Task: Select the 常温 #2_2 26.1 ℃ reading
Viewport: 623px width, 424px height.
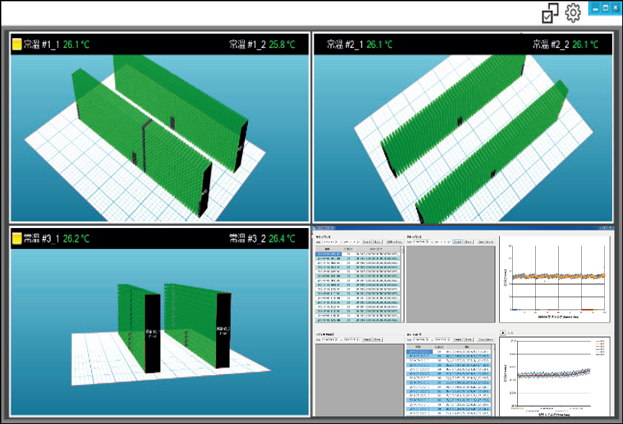Action: click(x=565, y=44)
